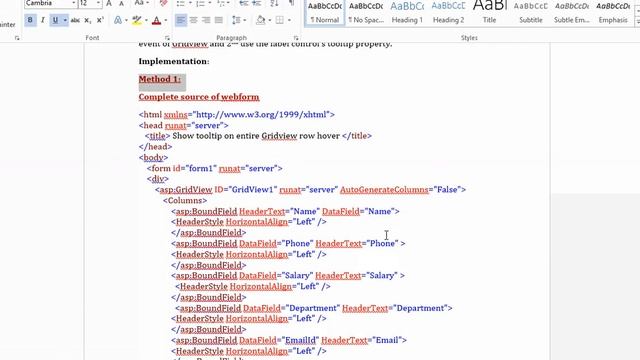Viewport: 640px width, 360px height.
Task: Open underline style dropdown arrow
Action: (x=64, y=20)
